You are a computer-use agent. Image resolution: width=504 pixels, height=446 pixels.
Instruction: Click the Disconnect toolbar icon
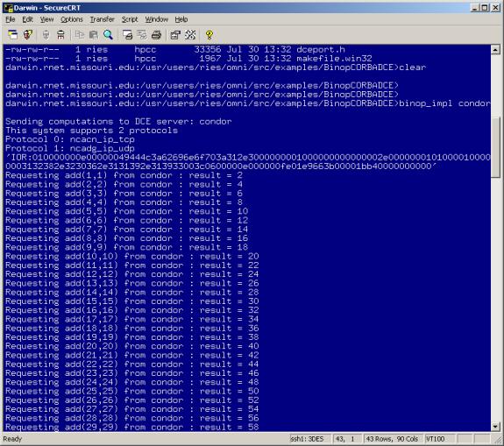click(x=60, y=34)
